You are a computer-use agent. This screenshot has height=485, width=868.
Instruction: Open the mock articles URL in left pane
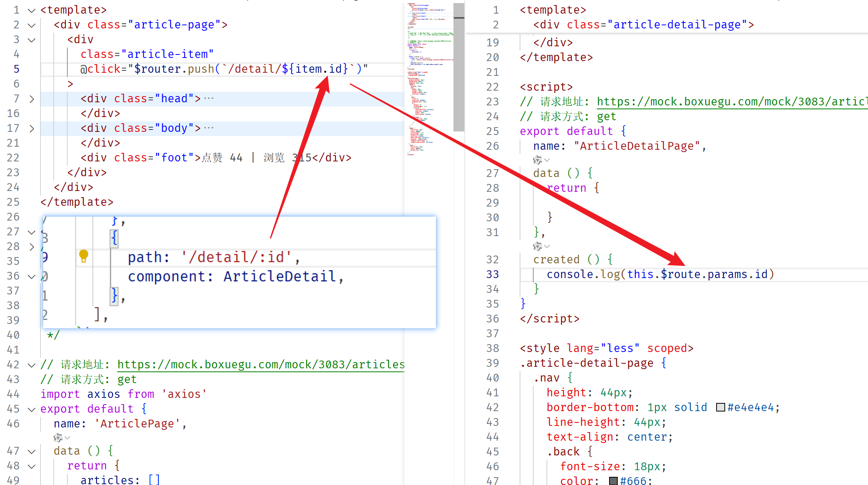[x=261, y=364]
